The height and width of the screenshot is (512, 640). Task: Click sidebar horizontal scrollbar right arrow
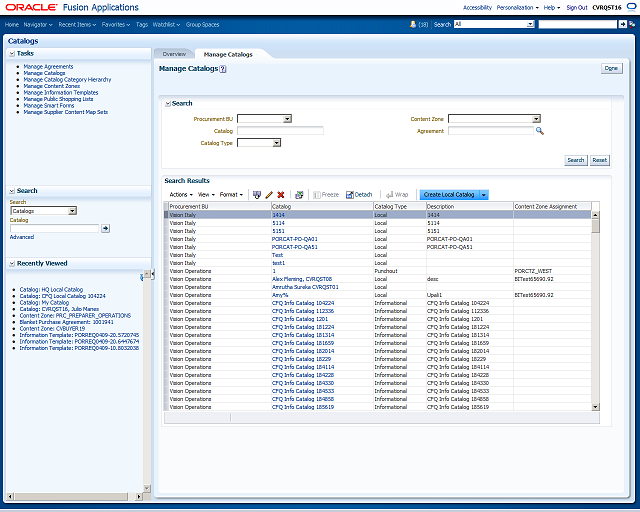coord(139,496)
